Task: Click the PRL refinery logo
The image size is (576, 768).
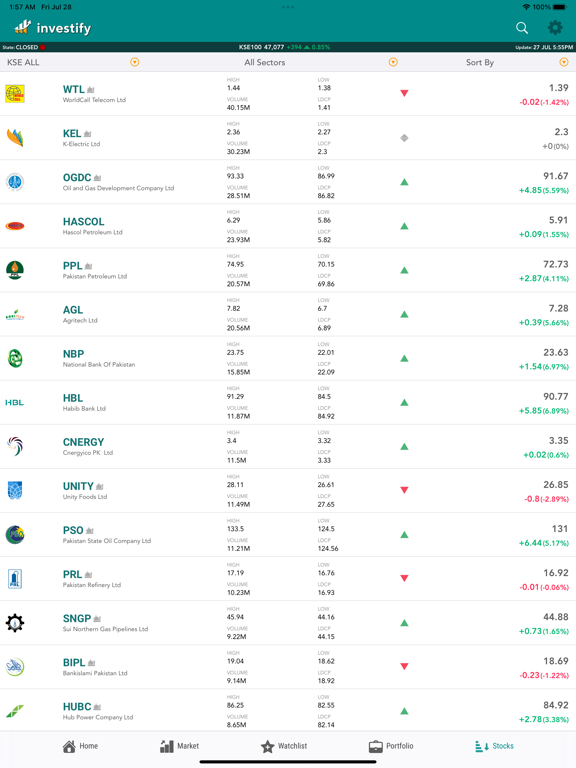Action: [15, 578]
